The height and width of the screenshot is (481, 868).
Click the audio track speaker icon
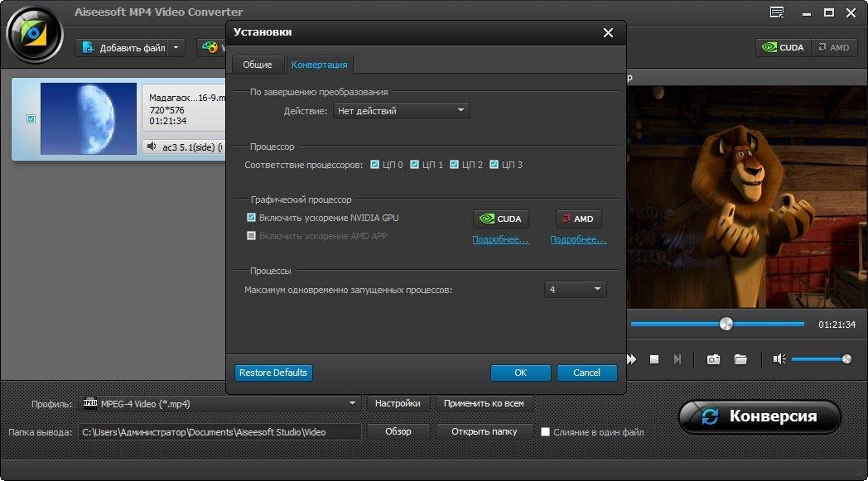pos(151,147)
